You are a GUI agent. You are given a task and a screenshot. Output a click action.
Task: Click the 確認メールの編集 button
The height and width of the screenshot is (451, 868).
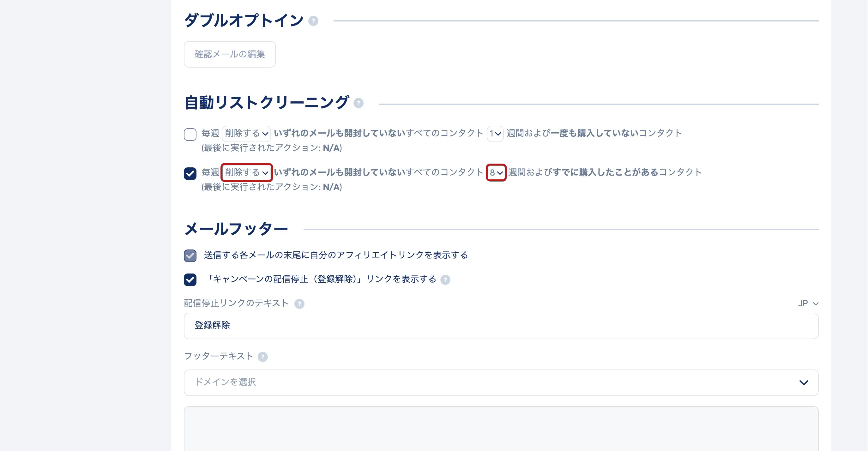pyautogui.click(x=229, y=54)
